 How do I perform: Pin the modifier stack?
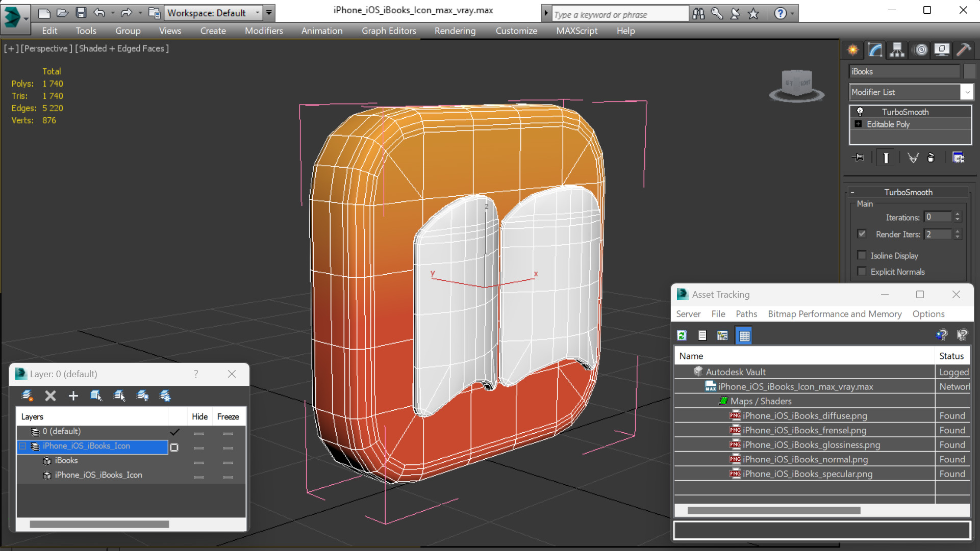pos(858,158)
